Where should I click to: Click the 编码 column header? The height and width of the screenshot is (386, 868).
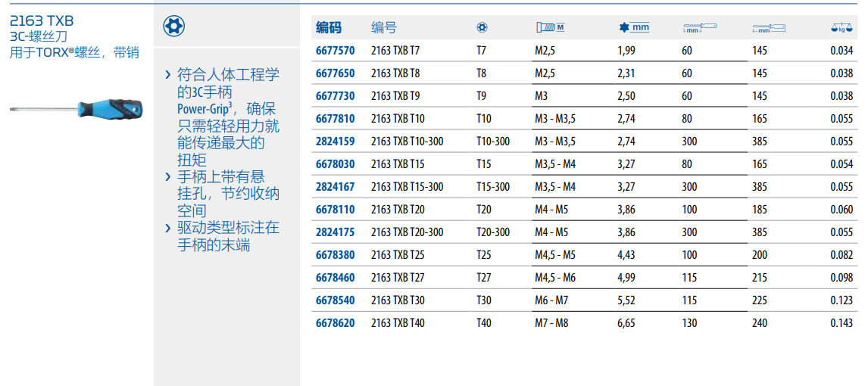329,28
